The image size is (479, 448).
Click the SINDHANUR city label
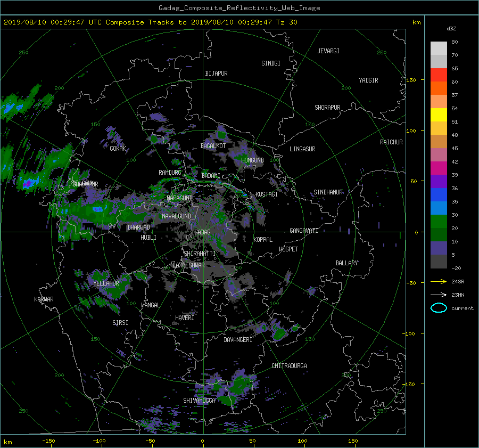pos(328,192)
